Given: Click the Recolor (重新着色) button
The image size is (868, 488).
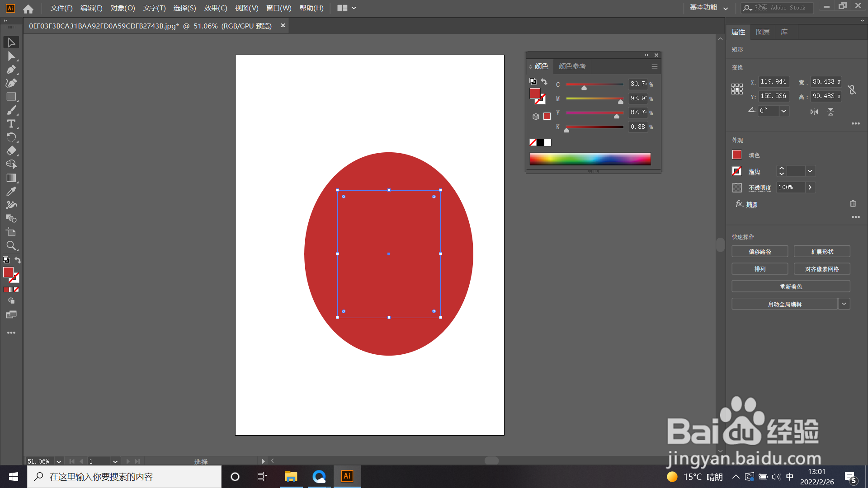Looking at the screenshot, I should pyautogui.click(x=790, y=286).
